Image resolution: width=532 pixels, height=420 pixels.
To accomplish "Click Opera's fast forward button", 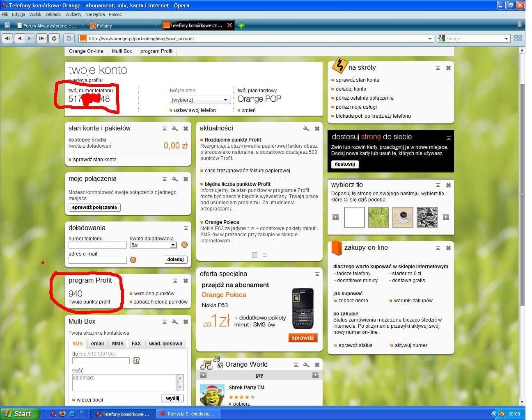I will coord(41,38).
